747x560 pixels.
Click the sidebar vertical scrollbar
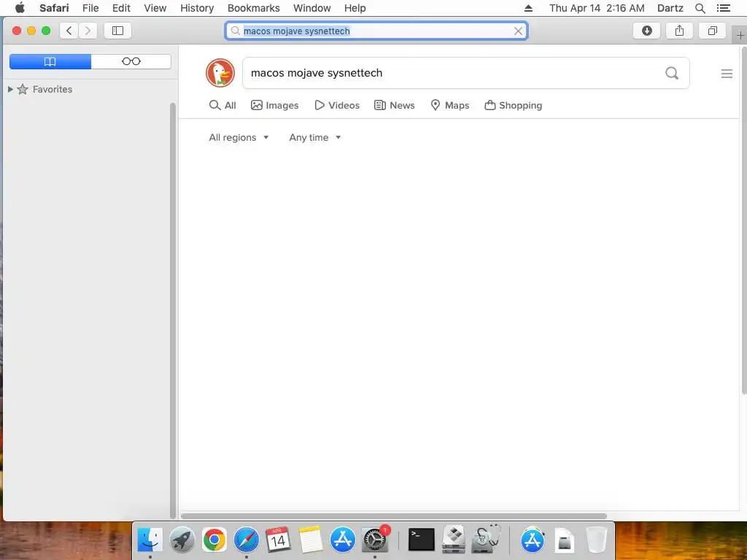pos(172,311)
